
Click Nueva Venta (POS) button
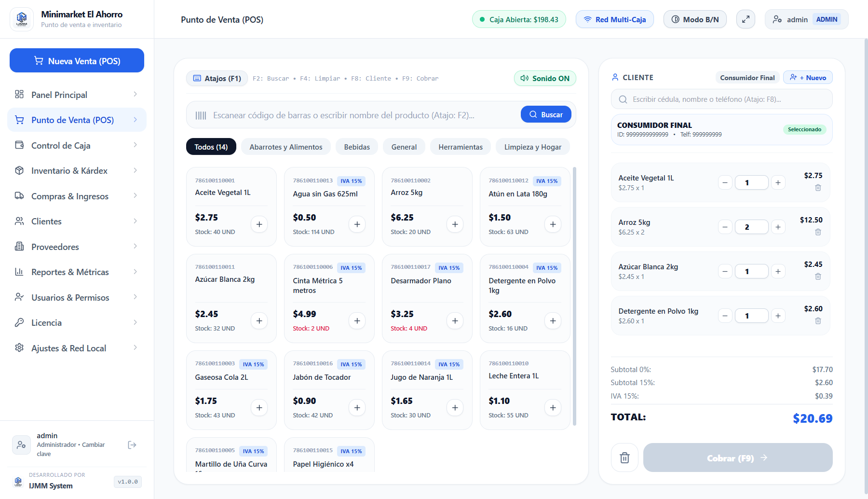point(77,60)
